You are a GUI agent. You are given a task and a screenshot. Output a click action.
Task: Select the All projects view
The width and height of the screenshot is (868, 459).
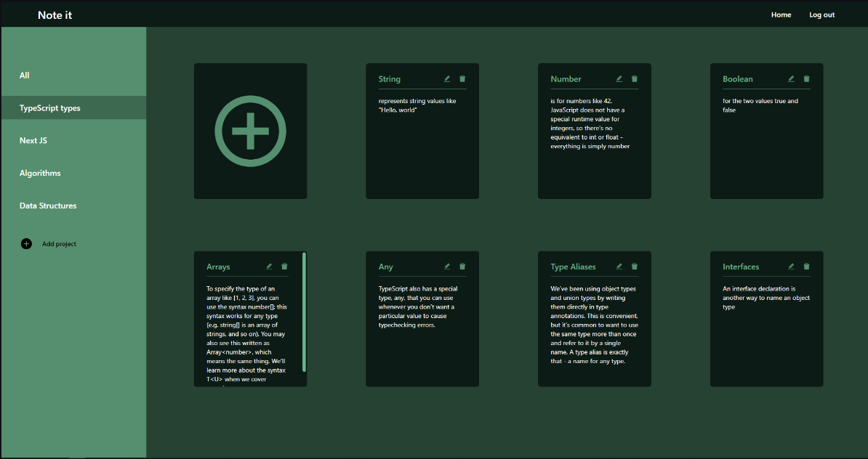point(24,75)
